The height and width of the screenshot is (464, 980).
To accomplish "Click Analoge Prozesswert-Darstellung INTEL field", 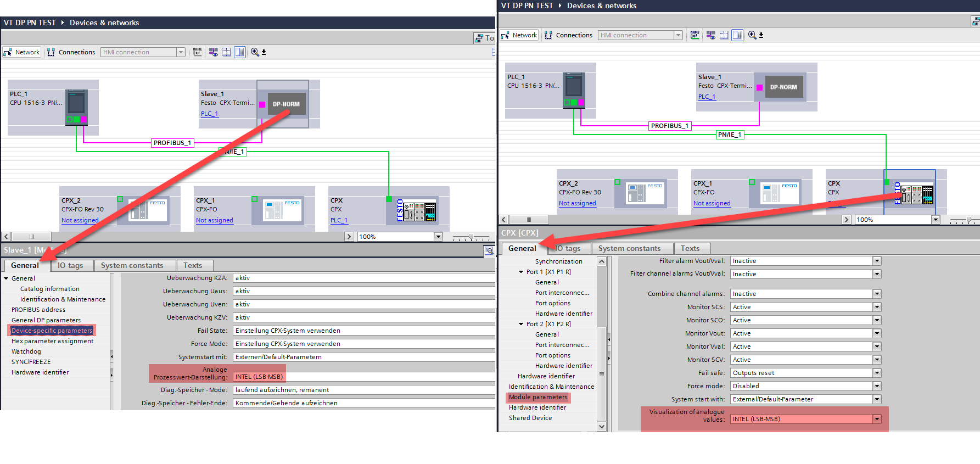I will coord(364,377).
